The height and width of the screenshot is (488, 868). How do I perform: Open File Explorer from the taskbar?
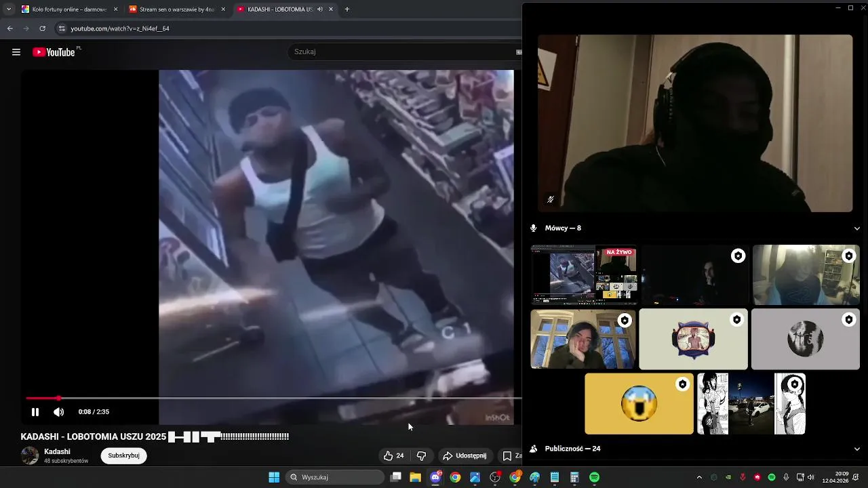(416, 477)
